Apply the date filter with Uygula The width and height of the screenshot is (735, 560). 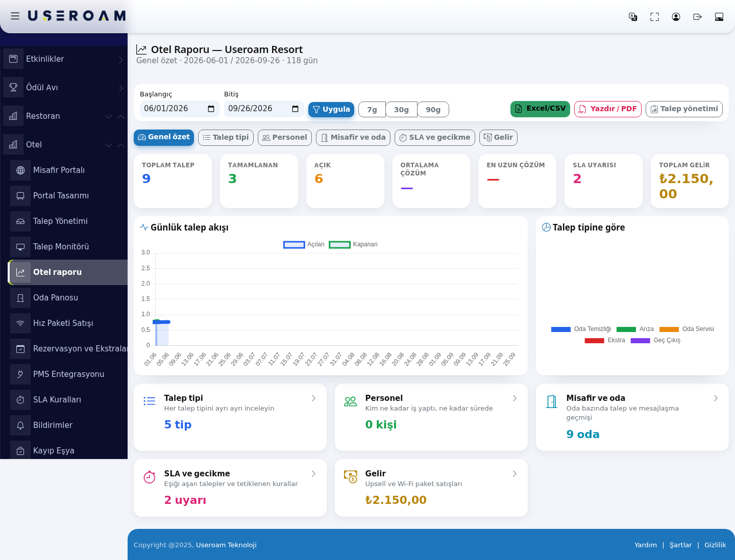click(331, 110)
